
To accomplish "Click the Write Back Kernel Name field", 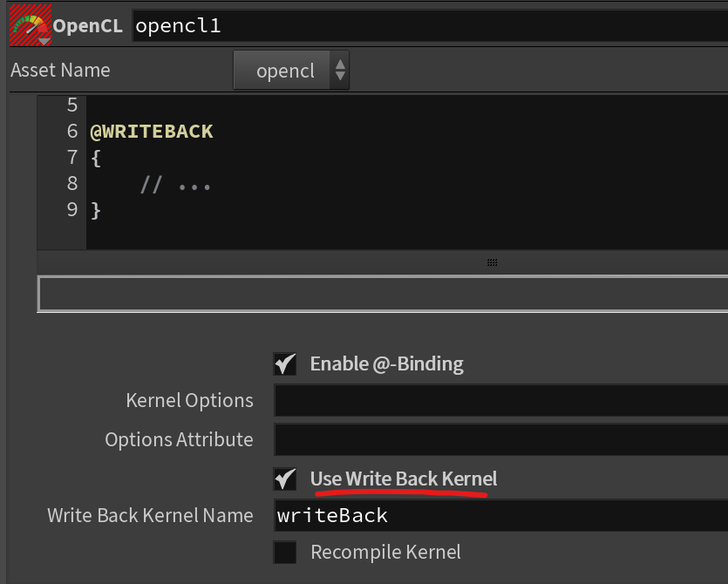I will pyautogui.click(x=500, y=515).
